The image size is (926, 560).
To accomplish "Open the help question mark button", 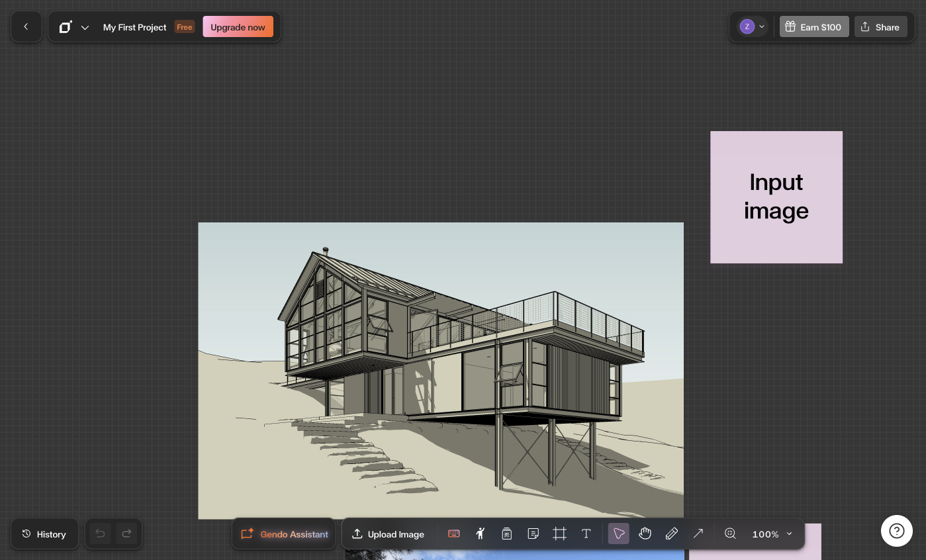I will click(x=897, y=531).
